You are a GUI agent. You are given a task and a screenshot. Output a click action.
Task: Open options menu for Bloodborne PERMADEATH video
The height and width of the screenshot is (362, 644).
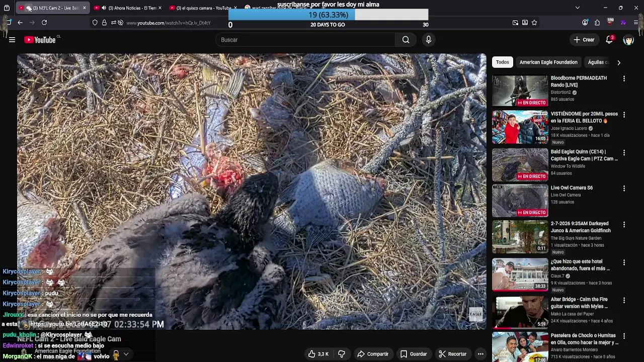[x=624, y=79]
